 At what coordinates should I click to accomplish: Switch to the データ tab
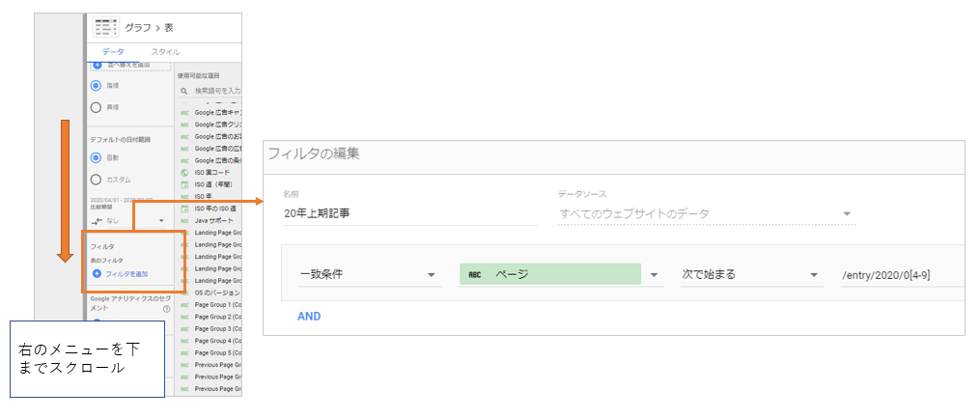click(x=113, y=51)
